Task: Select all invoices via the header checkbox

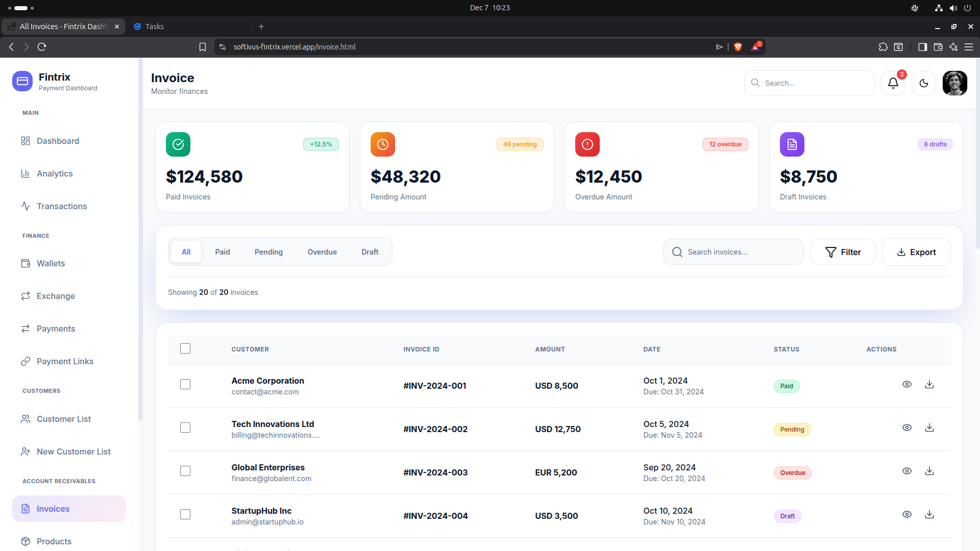Action: [185, 348]
